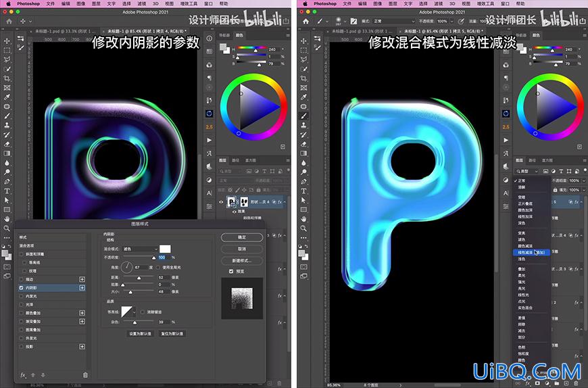Viewport: 588px width, 388px height.
Task: Choose 滤色 in the layer blend mode list
Action: pyautogui.click(x=522, y=239)
